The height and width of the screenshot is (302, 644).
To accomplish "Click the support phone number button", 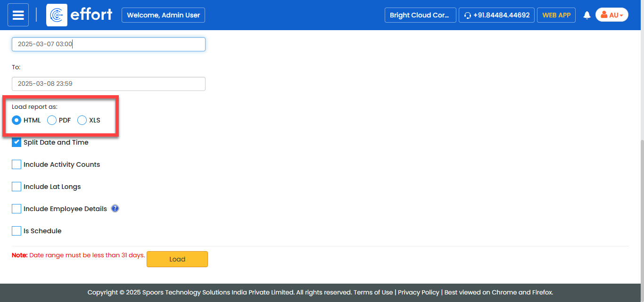I will [496, 15].
